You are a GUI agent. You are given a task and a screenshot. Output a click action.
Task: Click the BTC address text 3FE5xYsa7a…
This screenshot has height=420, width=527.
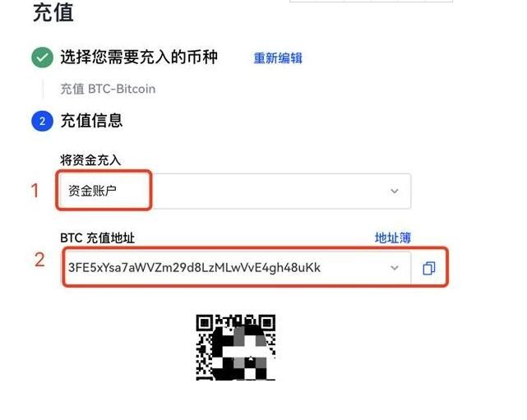coord(194,268)
